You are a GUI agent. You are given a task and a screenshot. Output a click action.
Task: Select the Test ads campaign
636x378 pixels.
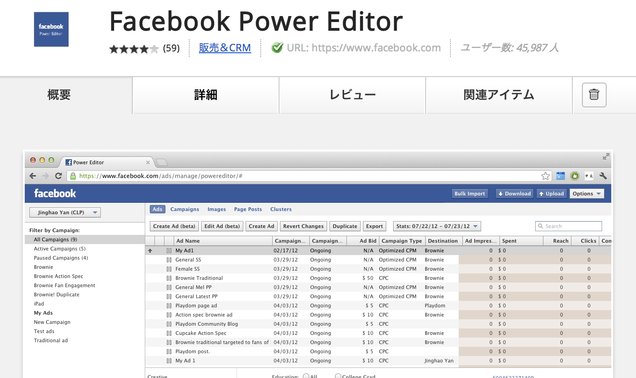point(44,331)
